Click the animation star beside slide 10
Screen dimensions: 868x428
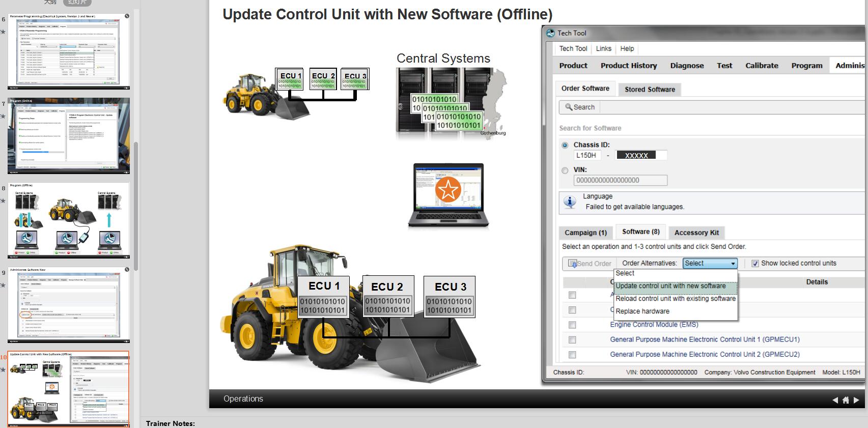pyautogui.click(x=3, y=369)
